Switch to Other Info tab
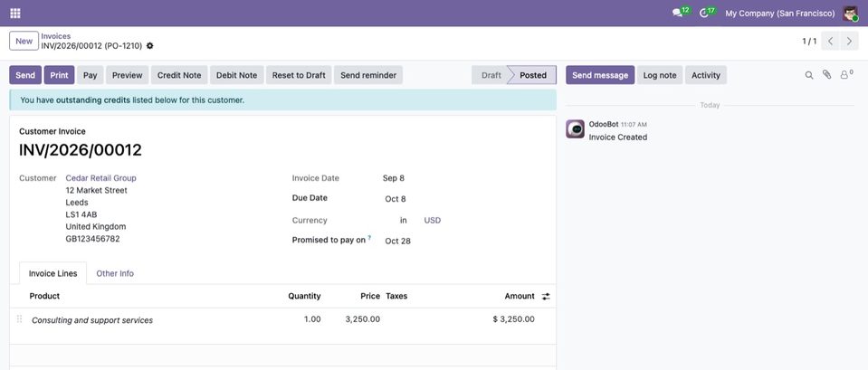 115,273
